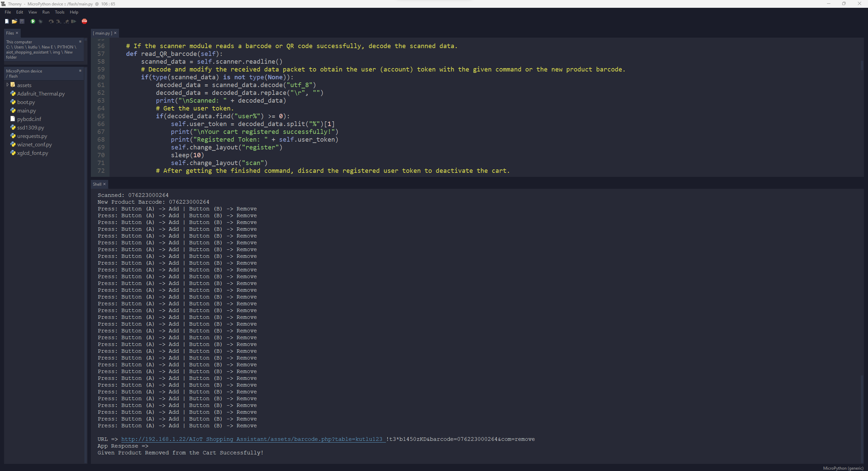Create a new file using the New file icon
Viewport: 868px width, 471px height.
click(x=7, y=21)
